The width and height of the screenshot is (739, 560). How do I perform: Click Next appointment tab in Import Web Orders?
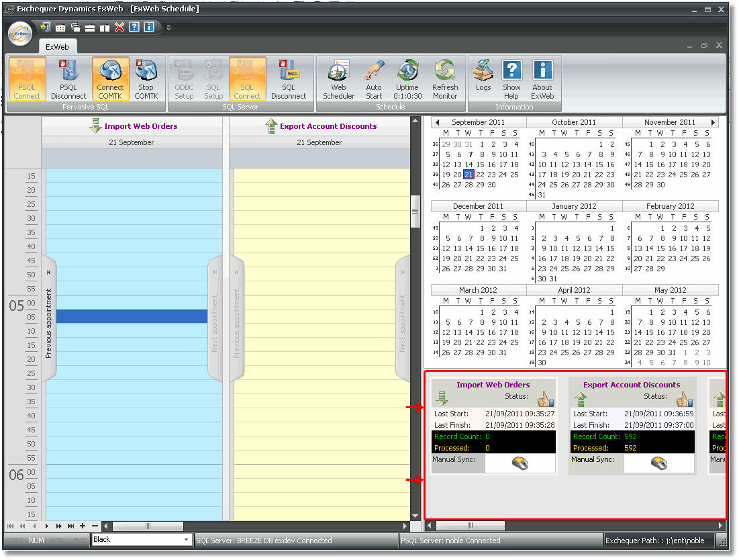tap(215, 318)
